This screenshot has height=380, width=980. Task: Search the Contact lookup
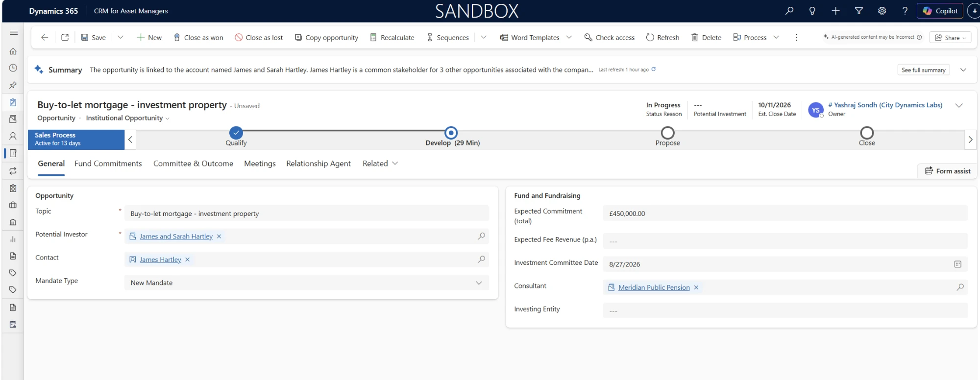point(481,259)
